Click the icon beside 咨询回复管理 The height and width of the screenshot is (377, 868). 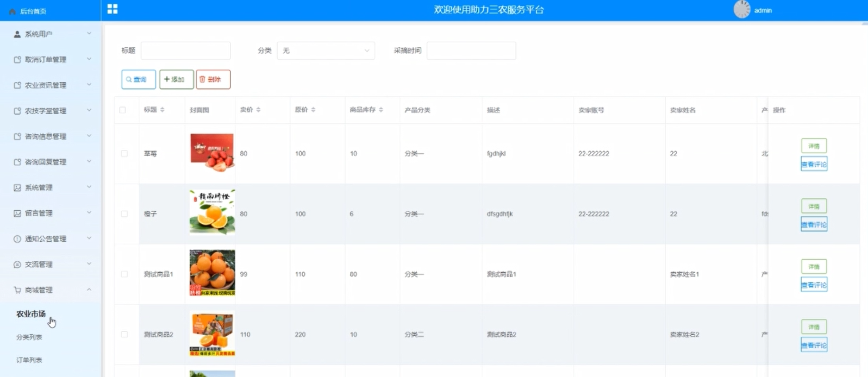(17, 162)
